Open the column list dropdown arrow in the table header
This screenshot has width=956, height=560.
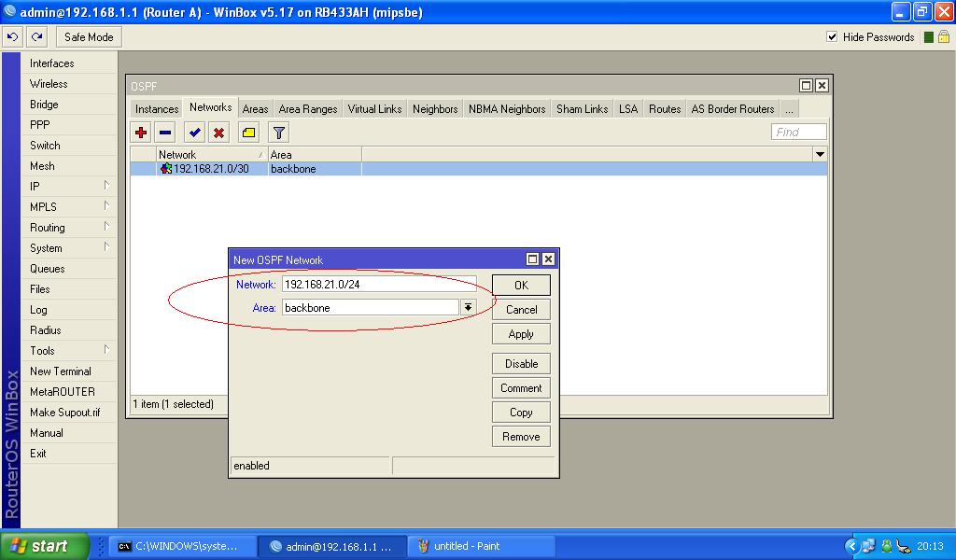tap(820, 154)
